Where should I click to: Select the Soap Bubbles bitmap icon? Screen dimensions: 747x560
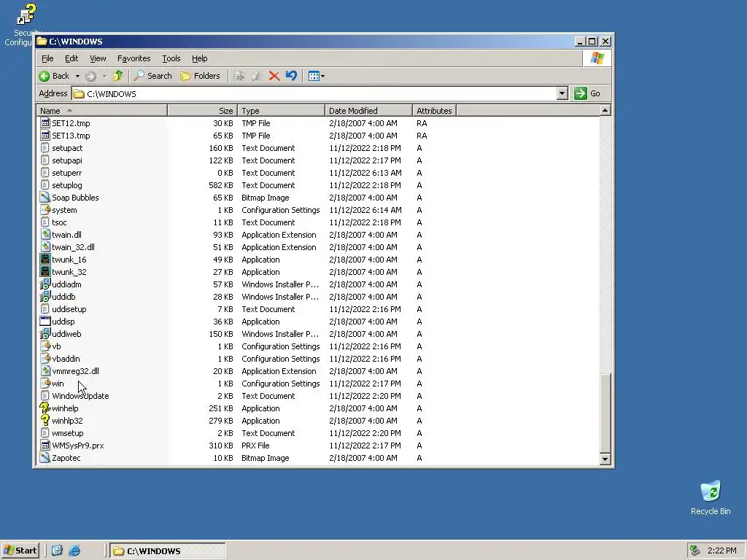(45, 197)
